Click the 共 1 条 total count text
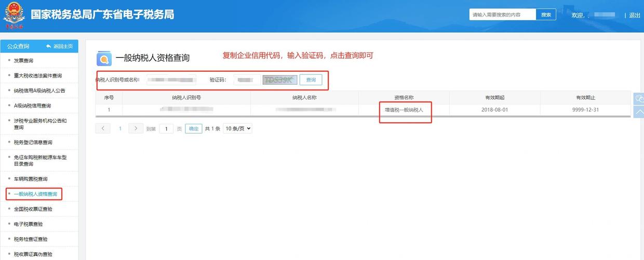This screenshot has height=260, width=644. pyautogui.click(x=212, y=128)
